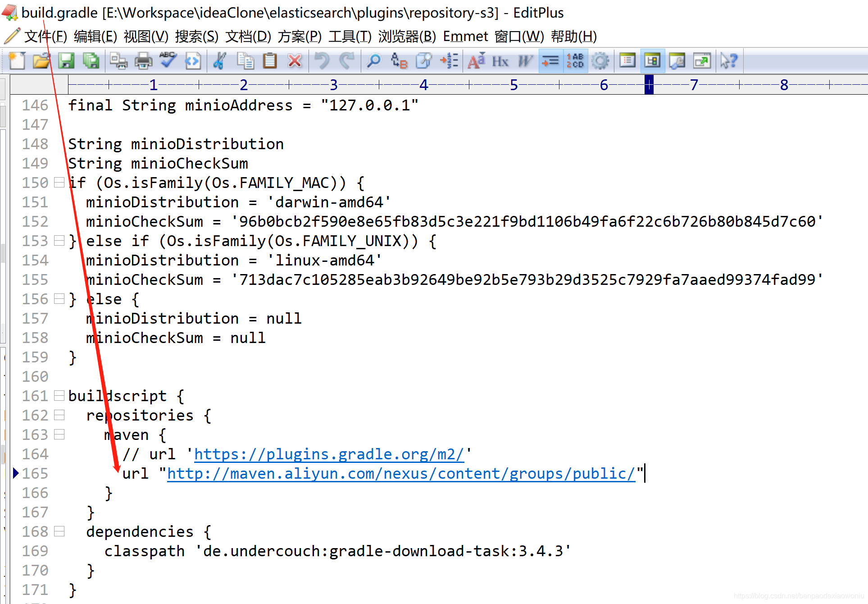Click the Undo arrow icon
This screenshot has height=604, width=868.
pyautogui.click(x=322, y=61)
